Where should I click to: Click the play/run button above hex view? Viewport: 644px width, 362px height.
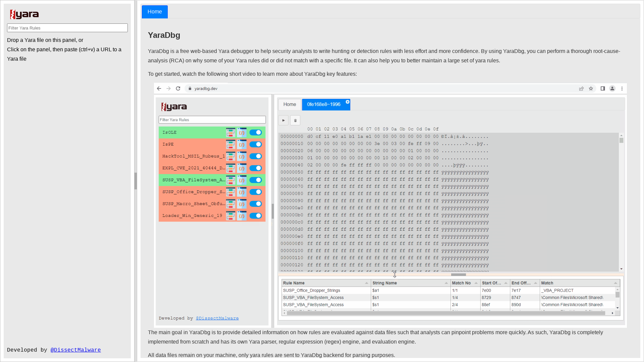[283, 120]
